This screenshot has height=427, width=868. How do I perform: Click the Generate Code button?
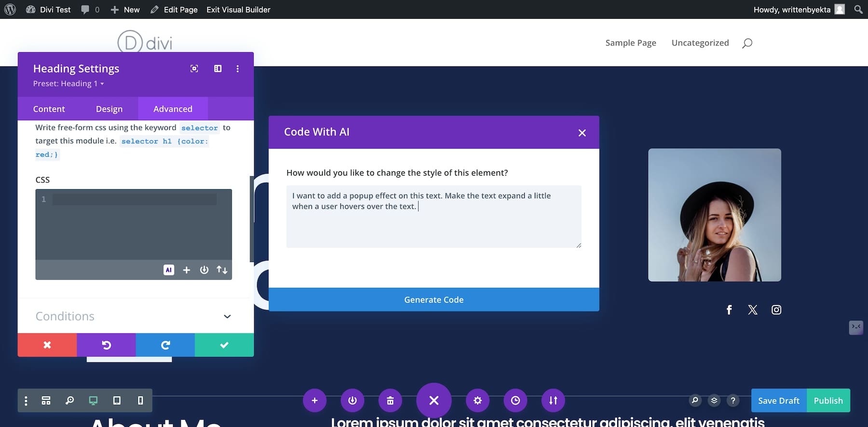tap(434, 300)
